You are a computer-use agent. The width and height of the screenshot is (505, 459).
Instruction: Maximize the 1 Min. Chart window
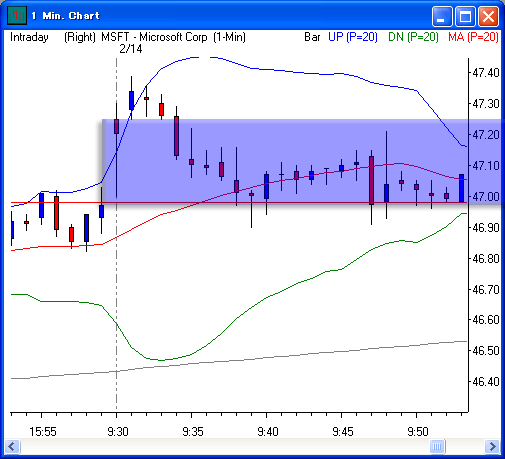tap(465, 16)
